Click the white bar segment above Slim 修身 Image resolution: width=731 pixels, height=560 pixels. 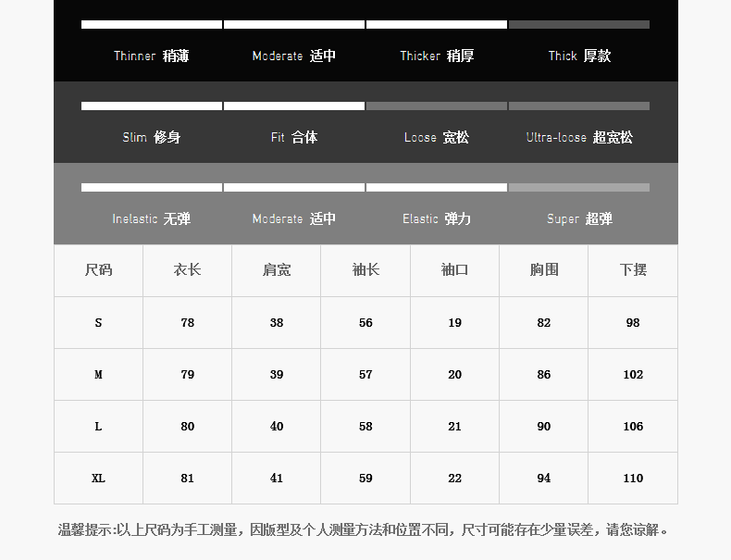coord(152,106)
